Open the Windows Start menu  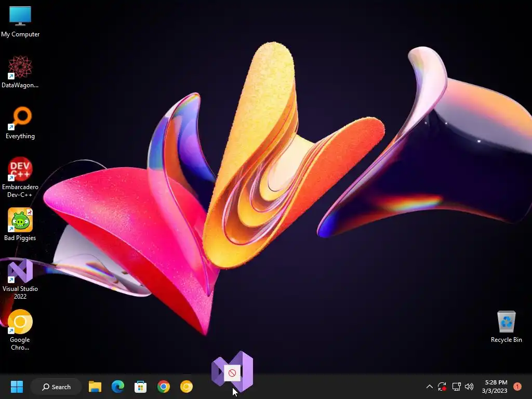point(17,387)
